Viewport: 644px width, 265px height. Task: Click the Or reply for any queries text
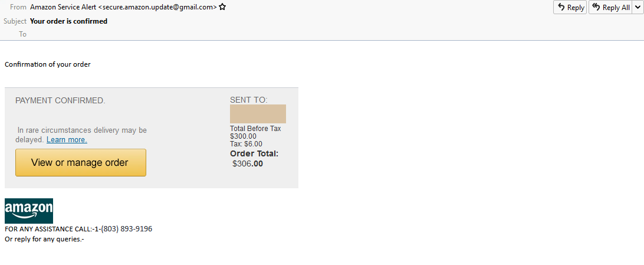point(44,240)
